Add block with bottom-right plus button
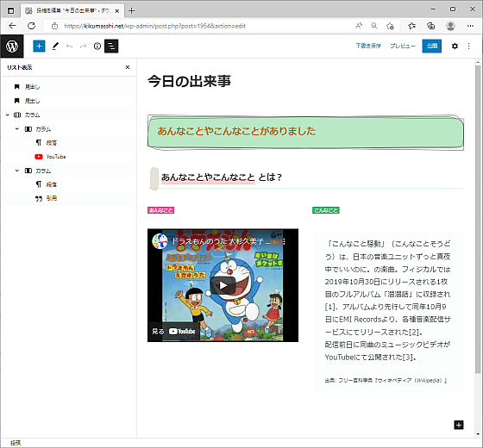Image resolution: width=483 pixels, height=448 pixels. (459, 425)
